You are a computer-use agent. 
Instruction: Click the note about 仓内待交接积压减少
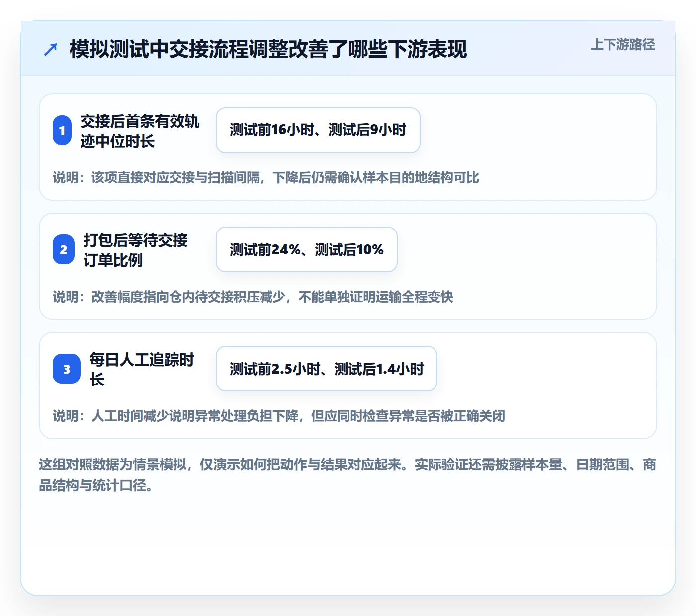[253, 297]
